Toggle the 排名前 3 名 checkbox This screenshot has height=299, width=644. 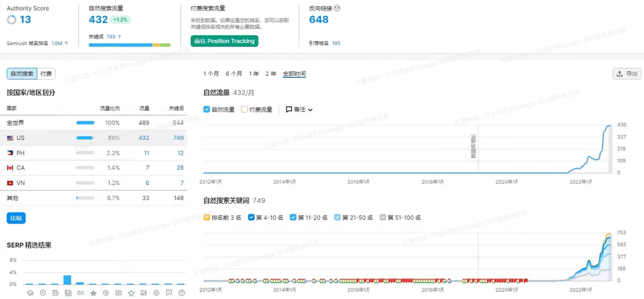click(x=207, y=217)
